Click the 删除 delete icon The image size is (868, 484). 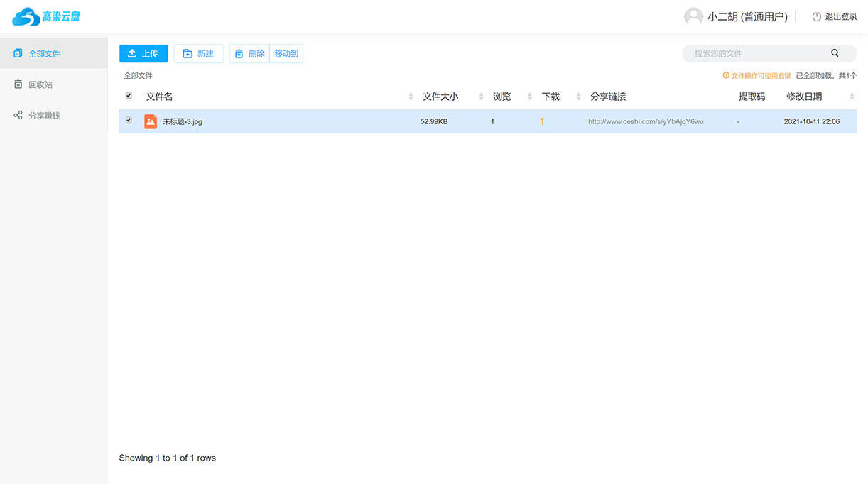[240, 53]
